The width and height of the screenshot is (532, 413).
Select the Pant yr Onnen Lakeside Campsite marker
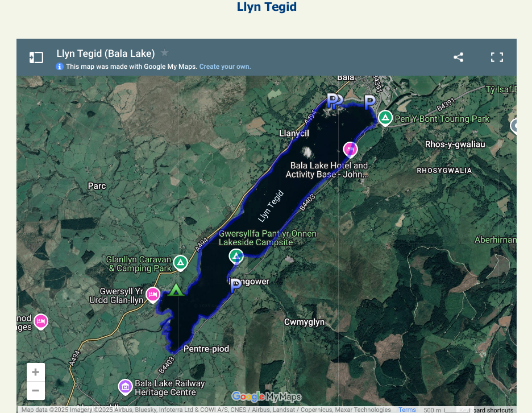[236, 256]
